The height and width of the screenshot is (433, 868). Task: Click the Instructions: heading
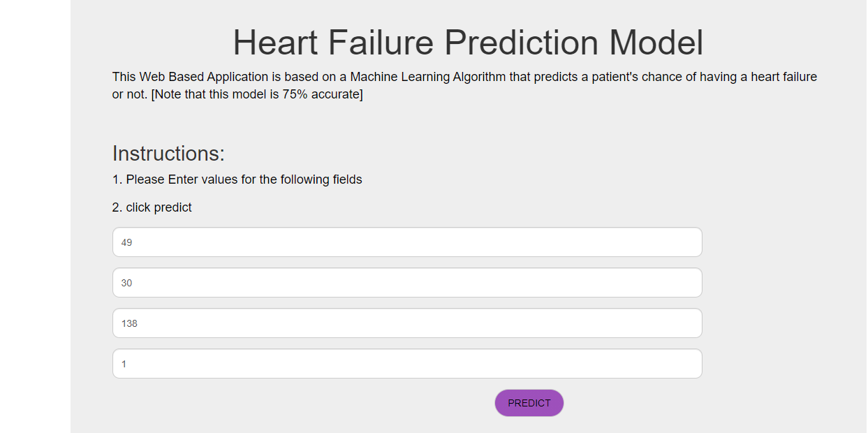(168, 154)
